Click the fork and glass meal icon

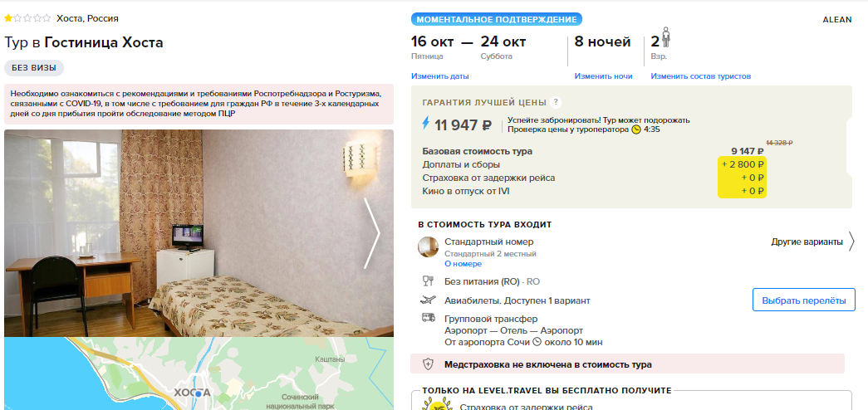pos(428,281)
